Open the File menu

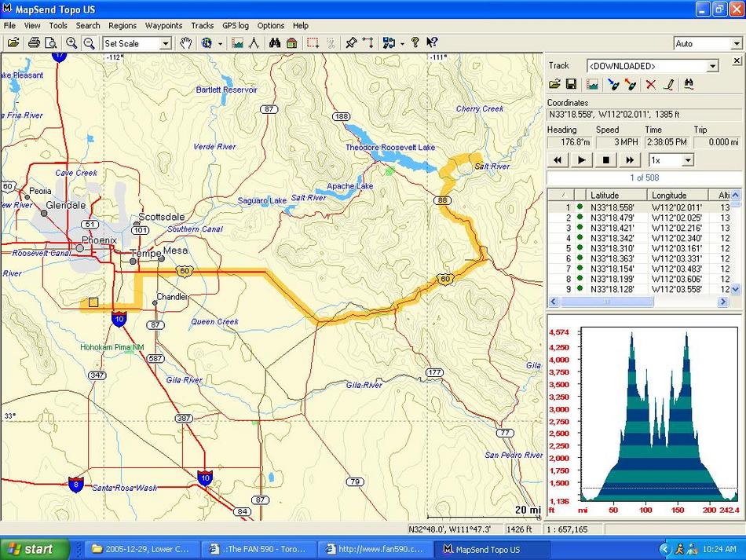pyautogui.click(x=9, y=26)
